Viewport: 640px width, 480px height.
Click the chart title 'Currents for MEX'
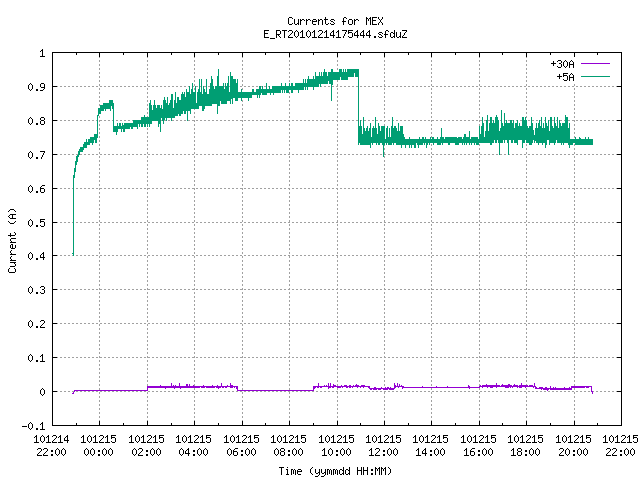point(335,21)
